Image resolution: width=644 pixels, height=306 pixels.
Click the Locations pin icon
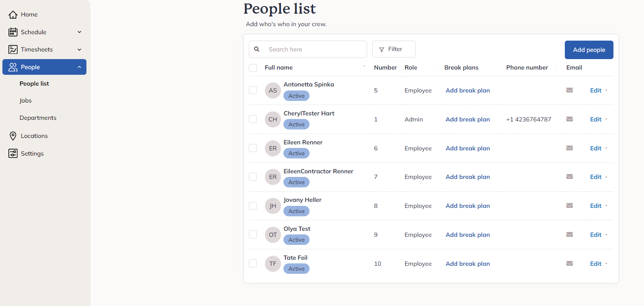tap(13, 136)
